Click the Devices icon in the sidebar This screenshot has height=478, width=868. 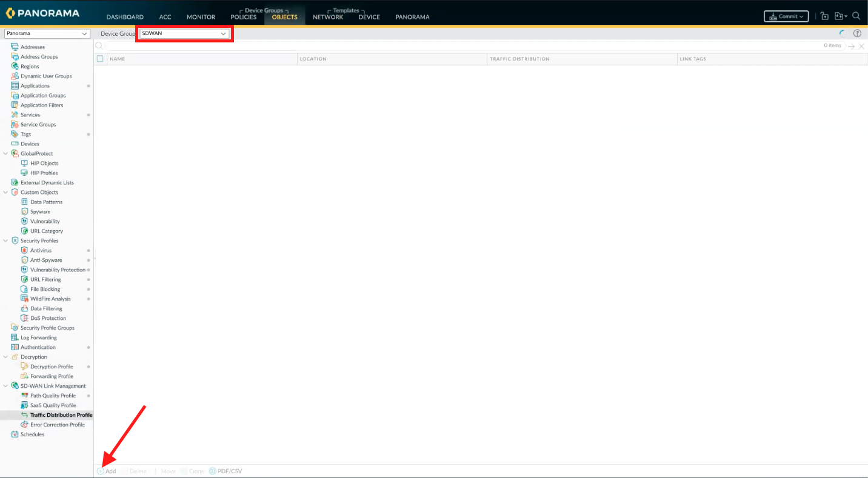click(x=15, y=144)
